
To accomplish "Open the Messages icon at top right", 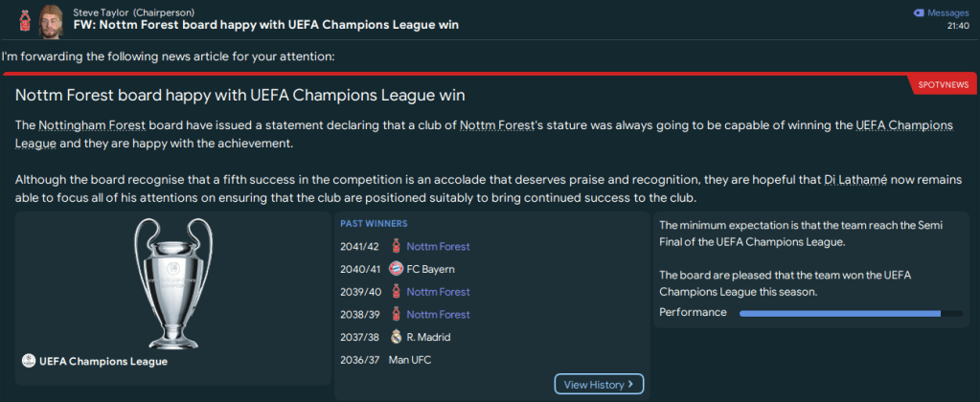I will (922, 12).
